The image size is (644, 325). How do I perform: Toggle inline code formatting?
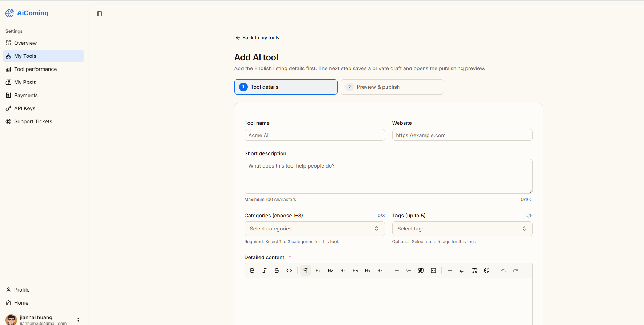289,270
